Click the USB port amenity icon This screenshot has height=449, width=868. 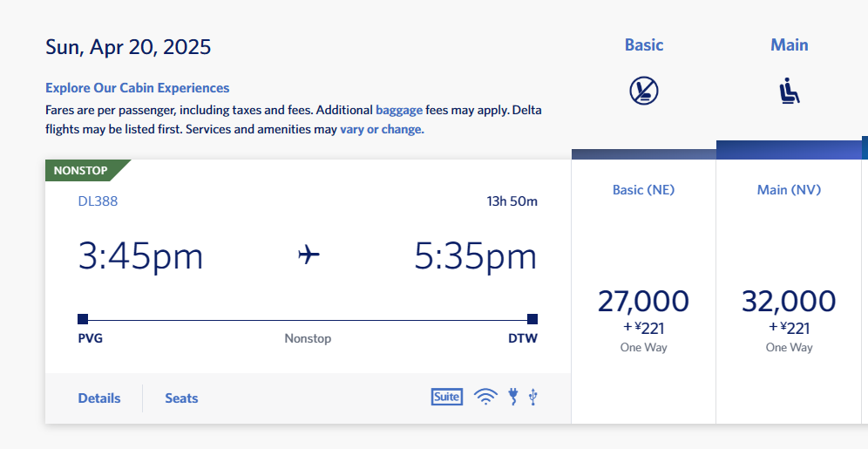pyautogui.click(x=533, y=397)
